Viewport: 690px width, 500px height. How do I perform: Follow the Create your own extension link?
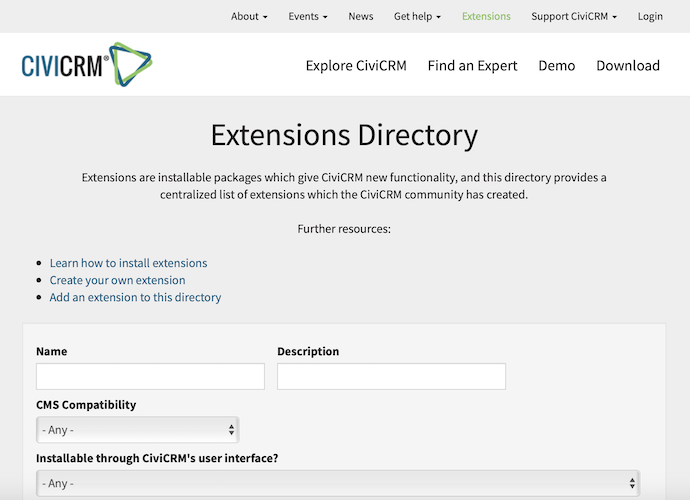coord(117,280)
